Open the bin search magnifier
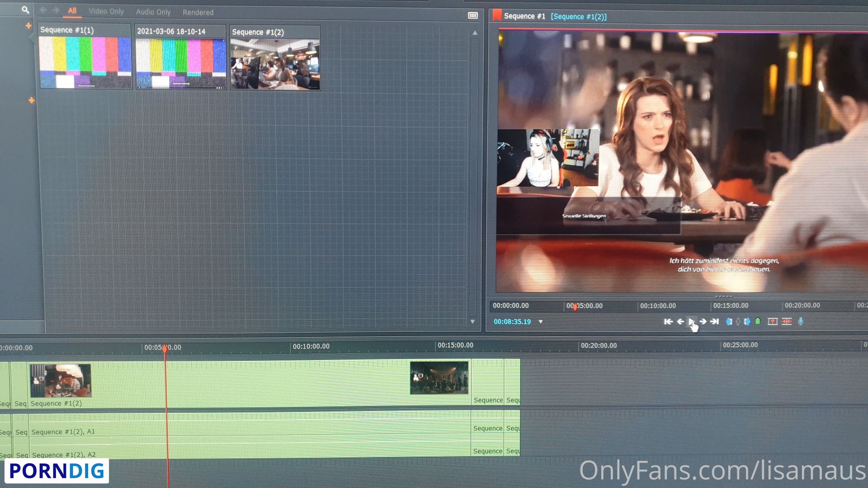 pyautogui.click(x=25, y=9)
